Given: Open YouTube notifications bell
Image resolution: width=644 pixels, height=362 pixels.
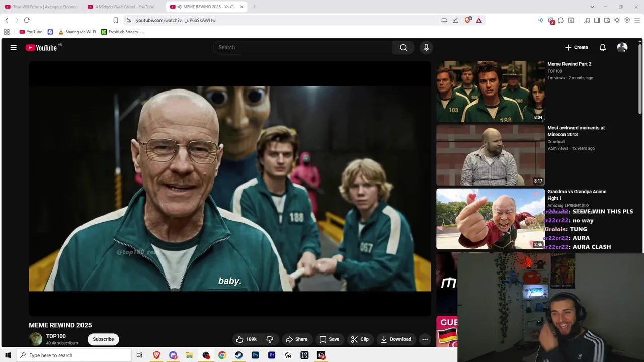Looking at the screenshot, I should pos(603,48).
